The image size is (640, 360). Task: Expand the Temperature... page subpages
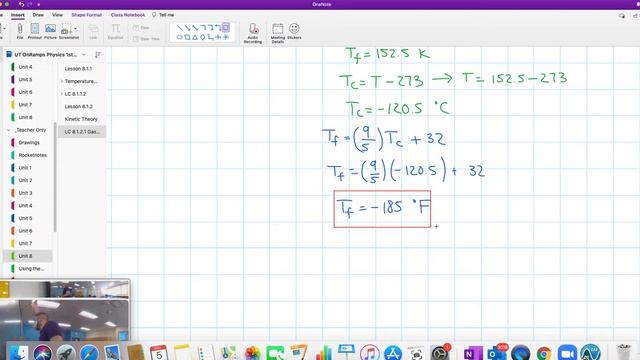62,81
